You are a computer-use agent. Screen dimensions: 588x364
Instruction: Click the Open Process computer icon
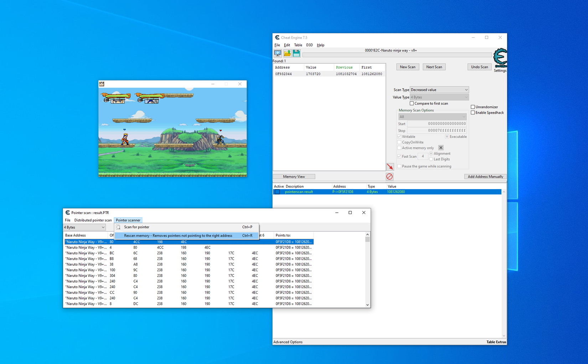(x=278, y=53)
